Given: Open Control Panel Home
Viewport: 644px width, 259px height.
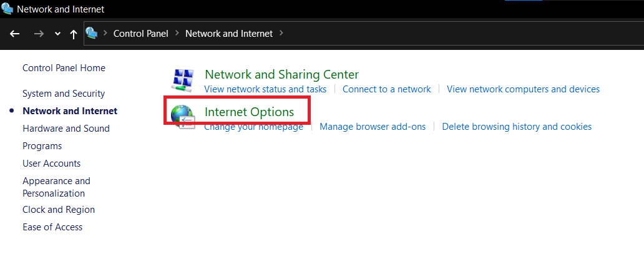Looking at the screenshot, I should click(x=64, y=68).
